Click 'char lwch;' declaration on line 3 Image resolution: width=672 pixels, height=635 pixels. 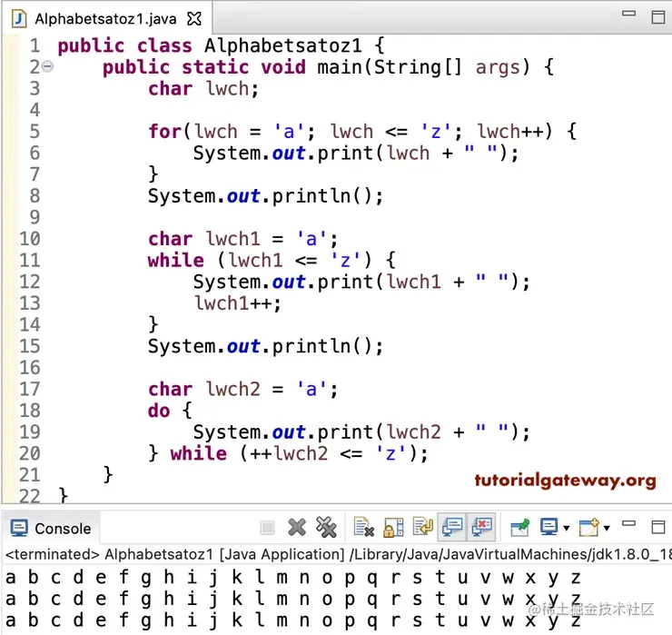[203, 89]
